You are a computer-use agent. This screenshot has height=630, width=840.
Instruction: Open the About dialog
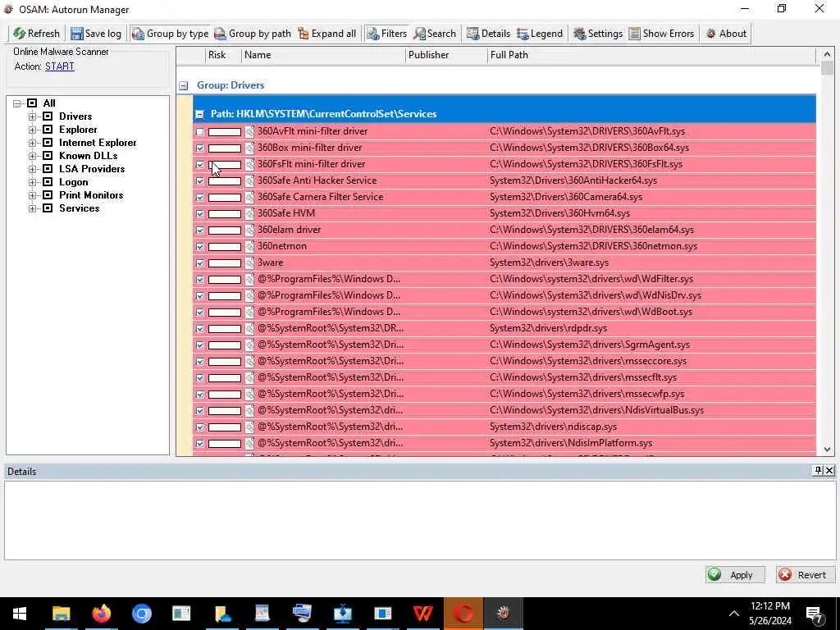(726, 33)
